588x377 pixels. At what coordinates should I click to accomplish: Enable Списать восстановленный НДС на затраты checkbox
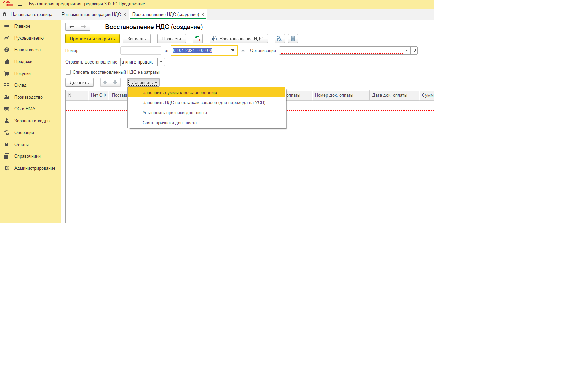pos(68,72)
